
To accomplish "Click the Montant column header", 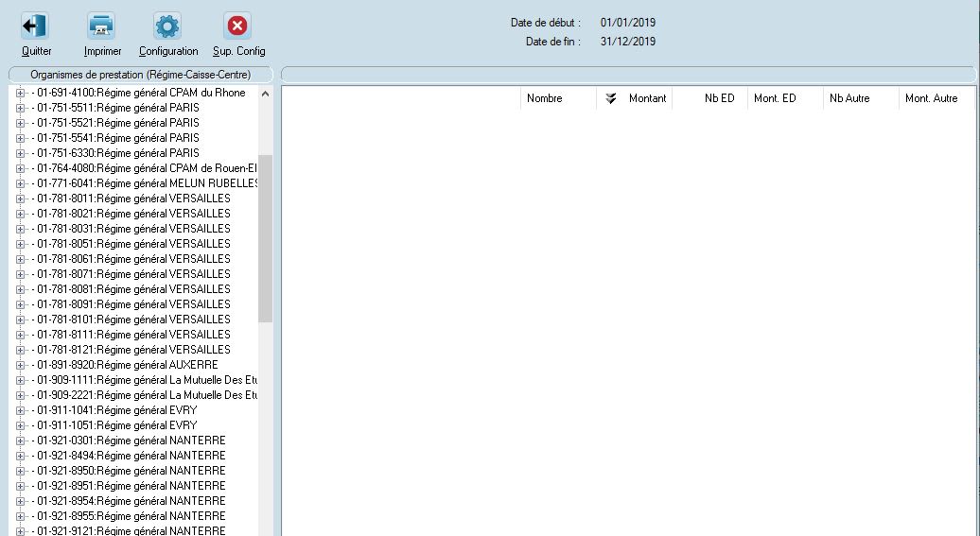I will (x=647, y=98).
